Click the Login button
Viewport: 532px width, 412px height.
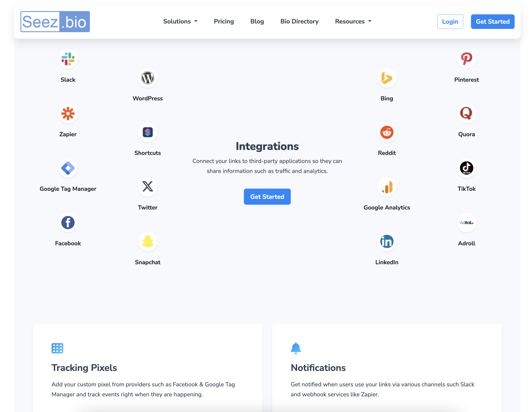click(450, 22)
